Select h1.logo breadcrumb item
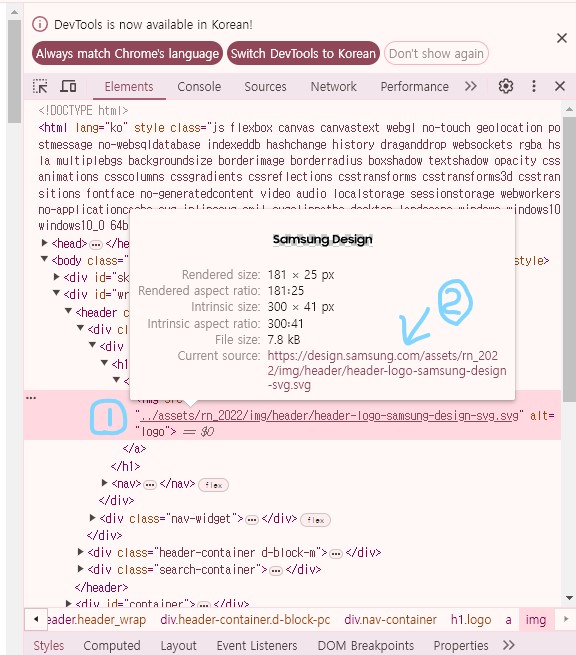The width and height of the screenshot is (576, 655). click(x=471, y=620)
